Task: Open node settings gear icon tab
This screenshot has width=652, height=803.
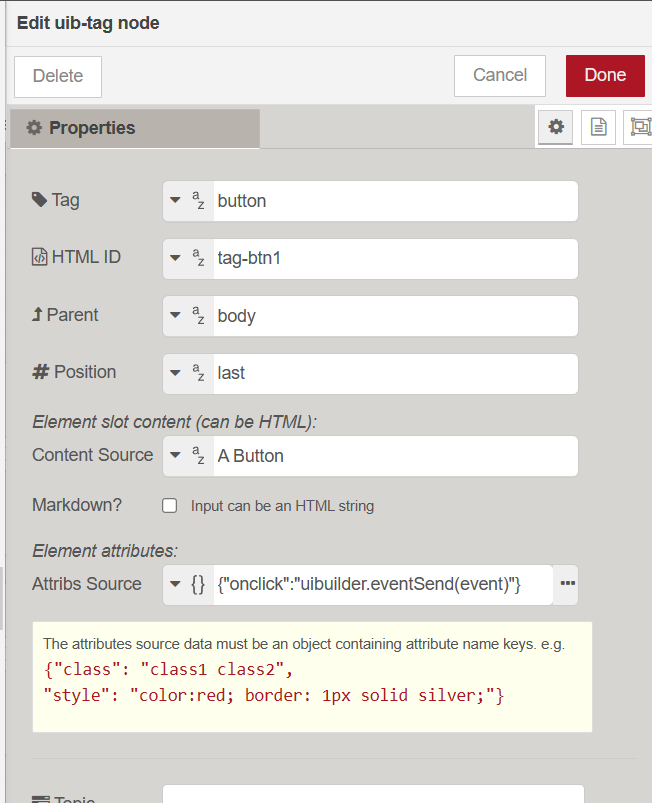Action: pyautogui.click(x=556, y=127)
